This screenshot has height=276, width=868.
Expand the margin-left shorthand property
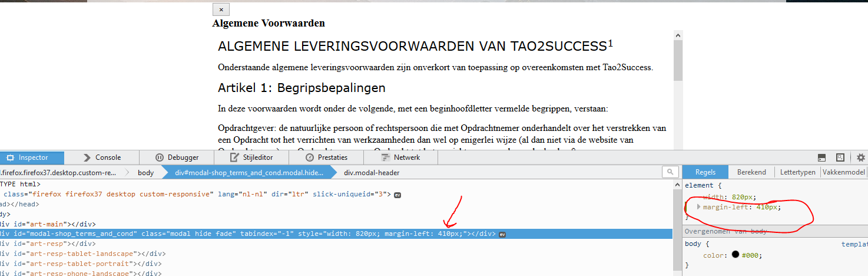[x=699, y=207]
